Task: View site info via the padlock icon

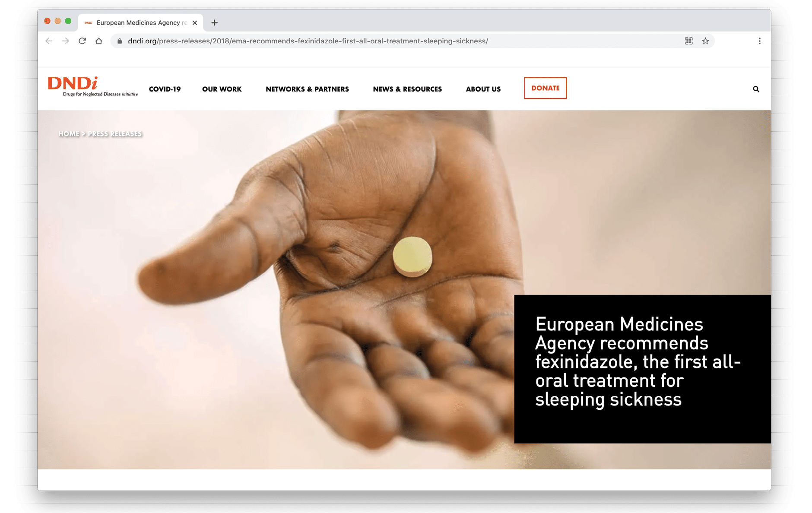Action: [x=120, y=41]
